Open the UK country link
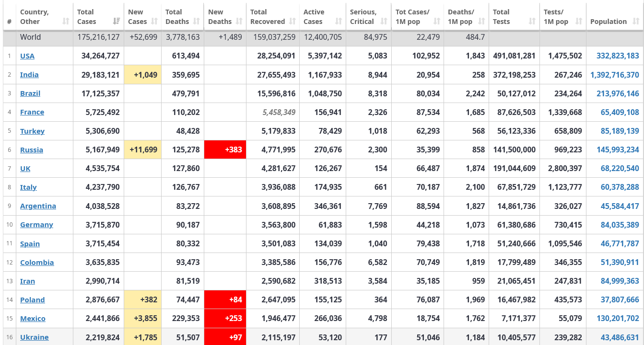The image size is (644, 345). pos(25,169)
